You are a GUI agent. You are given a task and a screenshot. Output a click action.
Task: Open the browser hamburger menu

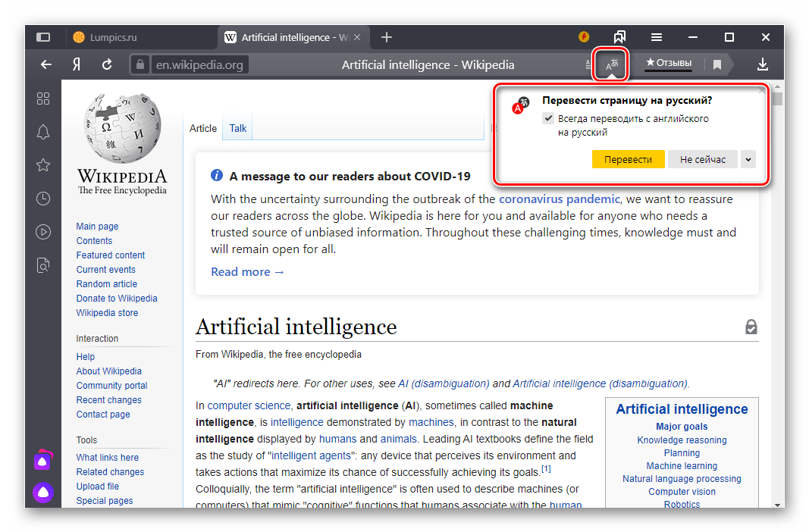point(657,37)
